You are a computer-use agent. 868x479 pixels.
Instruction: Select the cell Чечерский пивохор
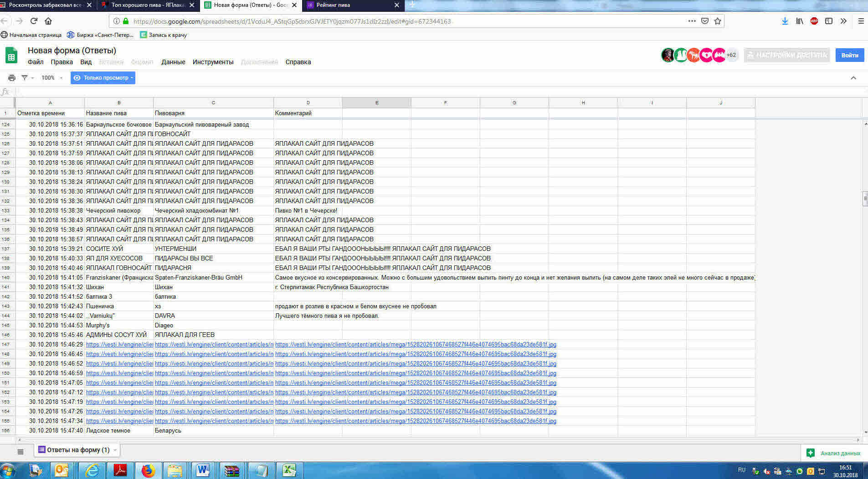point(119,211)
